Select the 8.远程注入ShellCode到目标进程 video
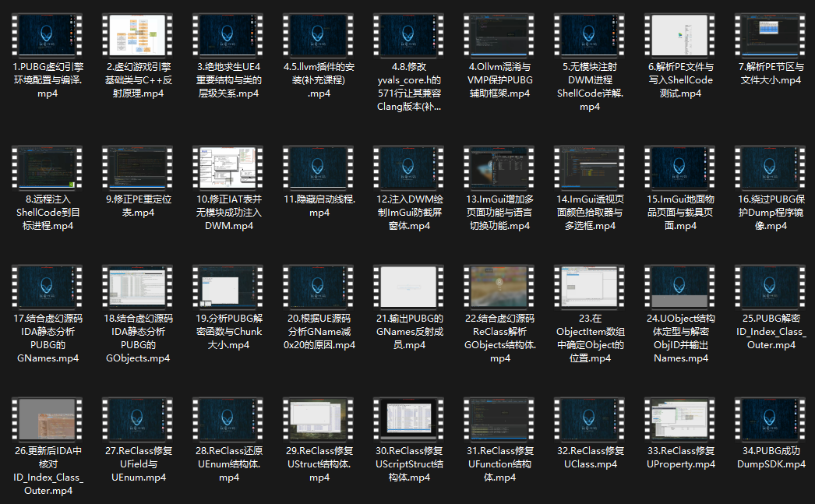 tap(48, 169)
